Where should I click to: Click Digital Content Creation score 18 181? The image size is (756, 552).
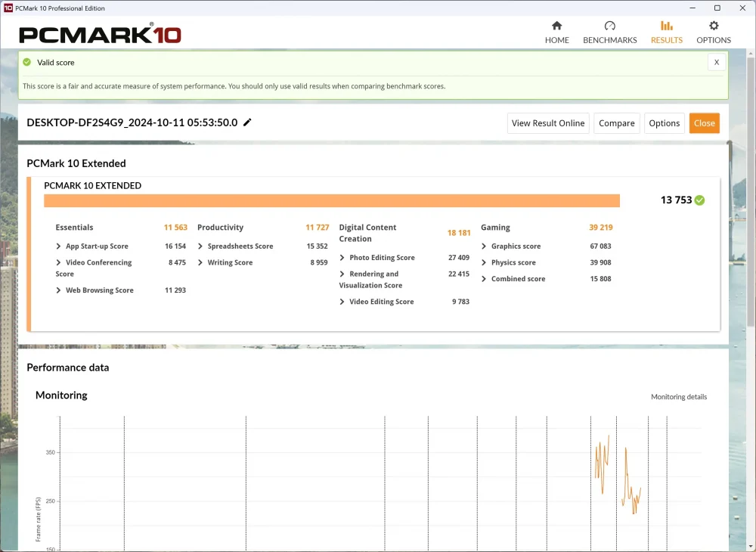pos(459,233)
